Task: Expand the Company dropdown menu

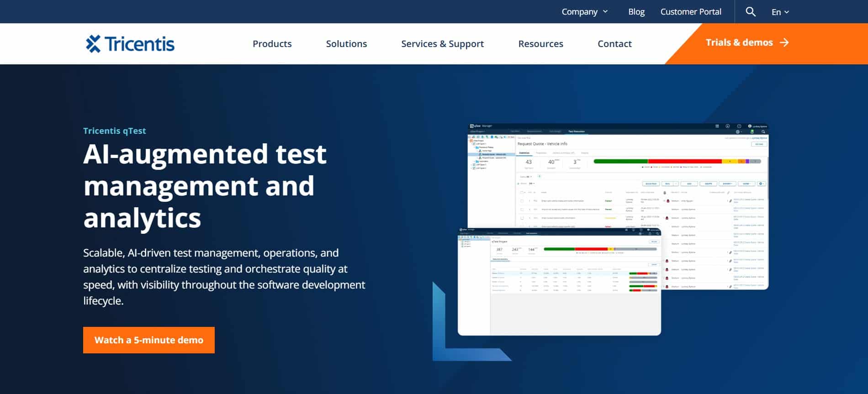Action: pyautogui.click(x=585, y=12)
